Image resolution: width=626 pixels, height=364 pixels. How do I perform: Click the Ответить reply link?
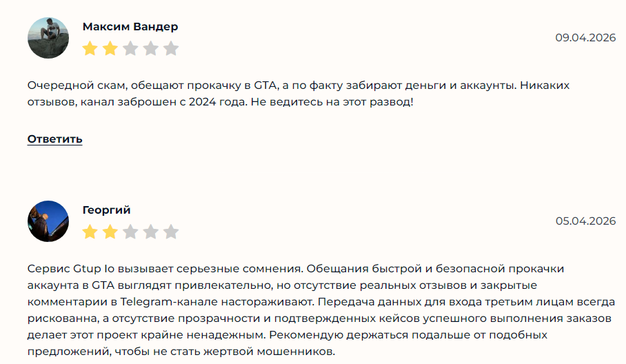coord(55,139)
